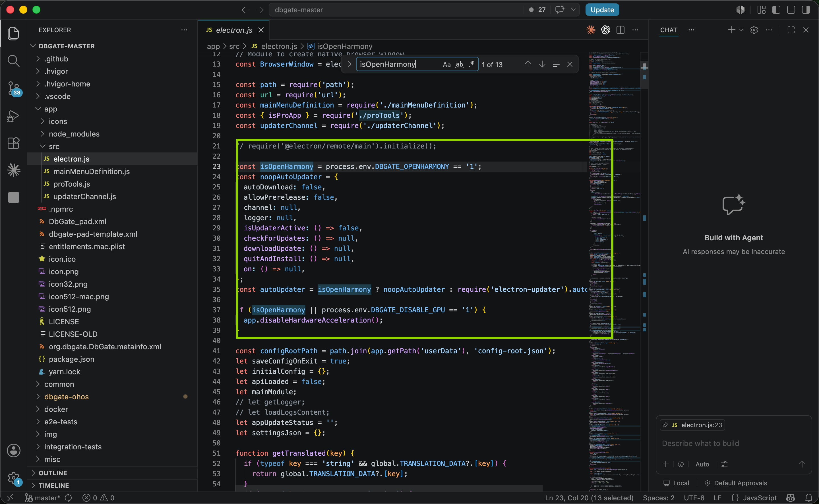Open the Extensions view
This screenshot has height=504, width=819.
tap(13, 143)
